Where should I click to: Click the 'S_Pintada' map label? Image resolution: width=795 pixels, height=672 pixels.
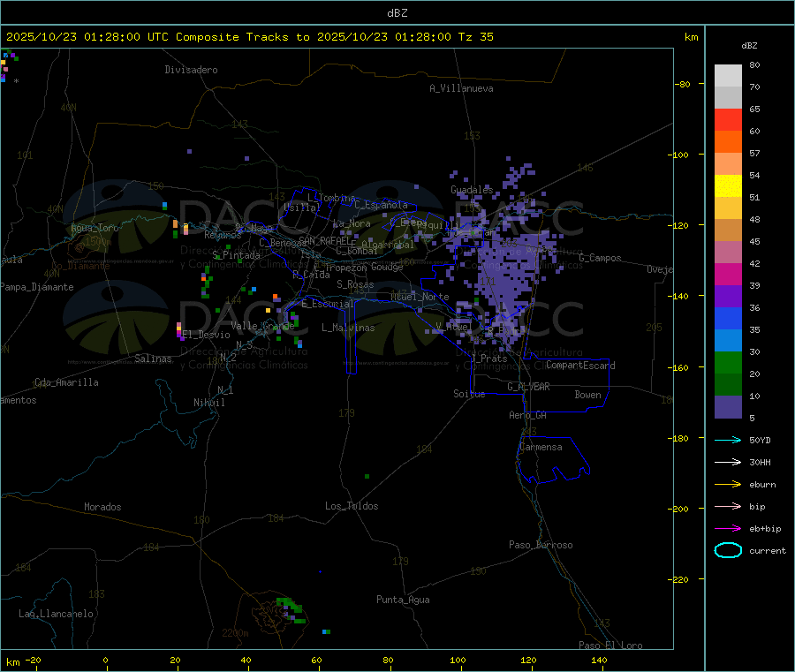236,255
